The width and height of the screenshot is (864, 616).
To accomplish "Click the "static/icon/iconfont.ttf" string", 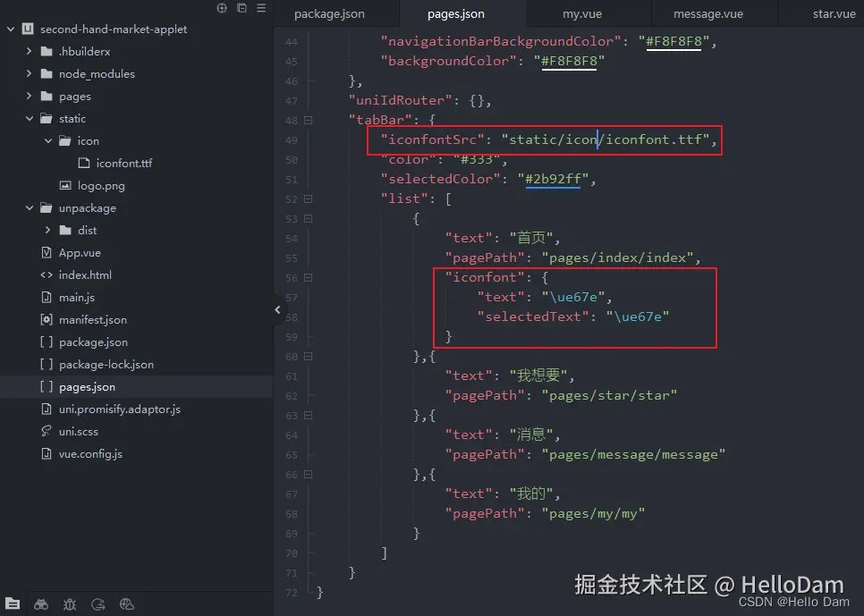I will click(x=606, y=140).
